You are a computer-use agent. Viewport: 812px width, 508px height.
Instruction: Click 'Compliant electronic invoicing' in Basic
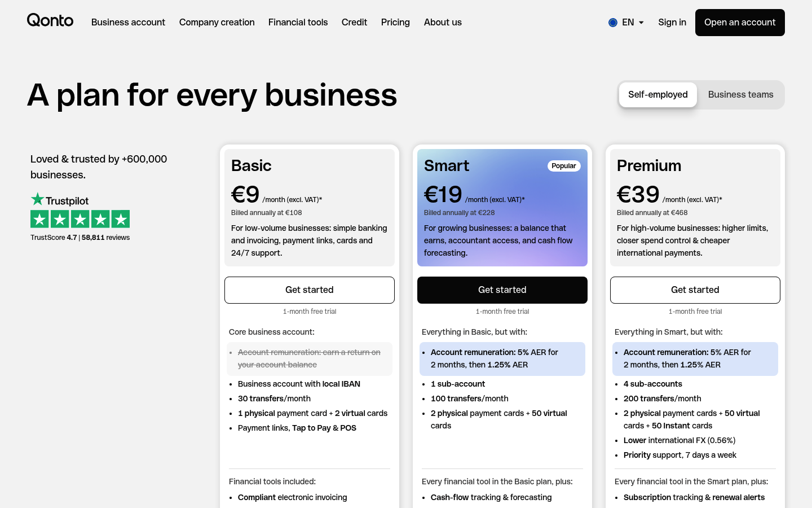pyautogui.click(x=293, y=497)
